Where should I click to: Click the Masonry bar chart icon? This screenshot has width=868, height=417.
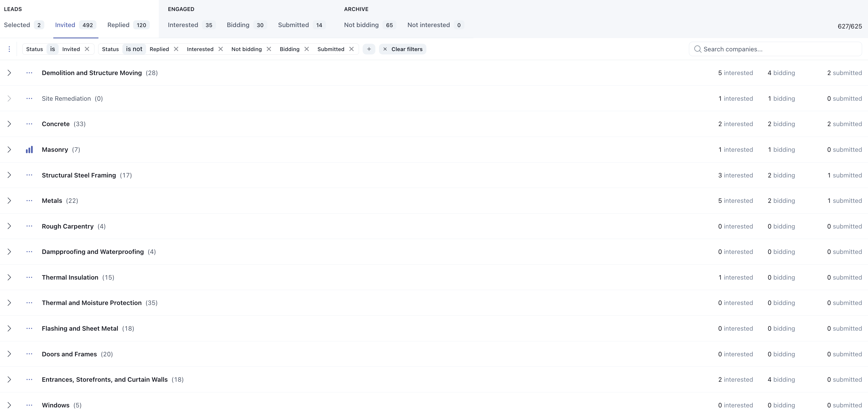[x=29, y=150]
